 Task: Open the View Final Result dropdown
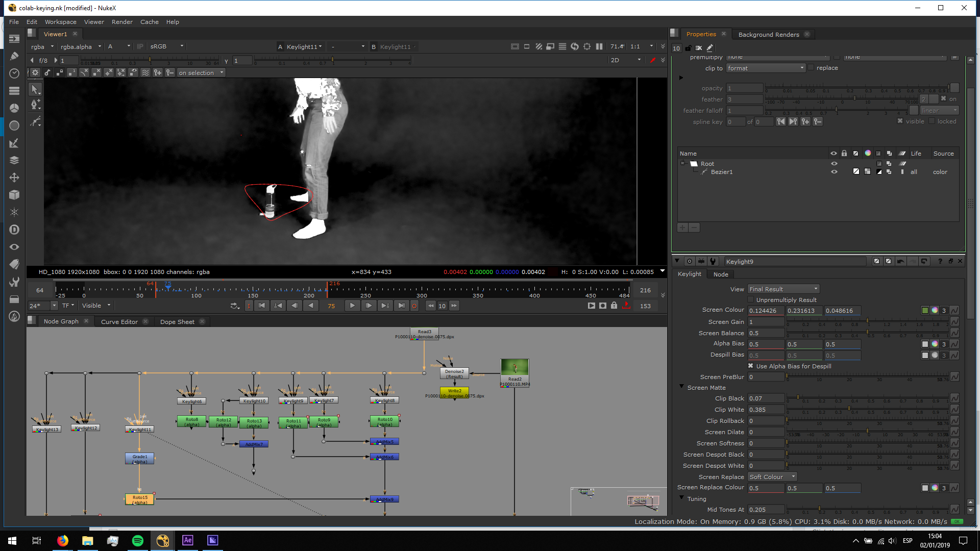783,289
